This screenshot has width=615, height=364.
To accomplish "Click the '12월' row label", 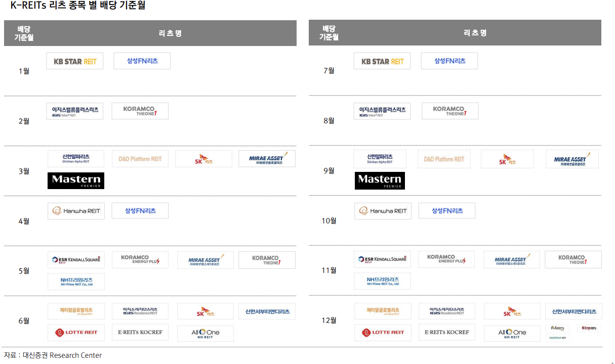I will [x=329, y=321].
